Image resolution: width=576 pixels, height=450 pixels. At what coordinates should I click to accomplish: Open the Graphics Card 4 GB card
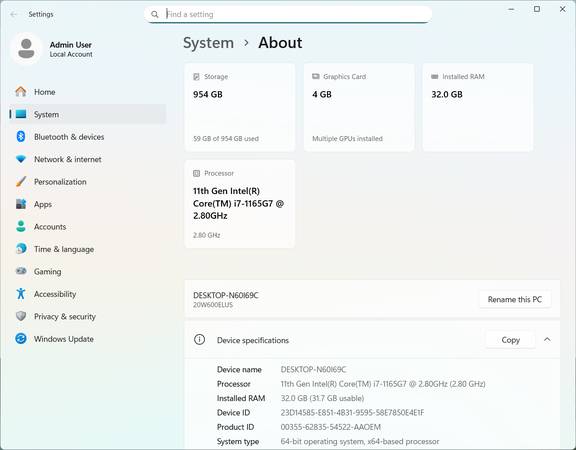359,107
